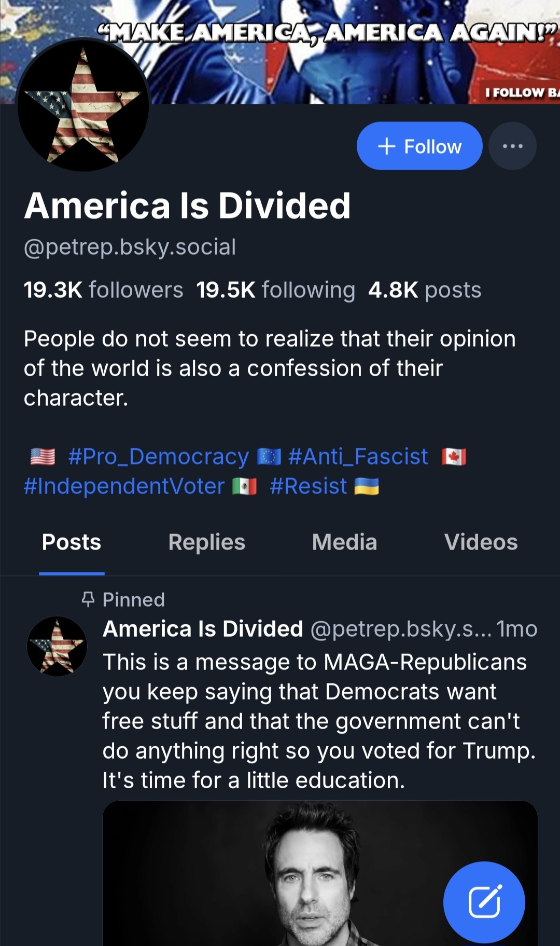Open the #Resist hashtag
The image size is (560, 946).
(x=308, y=486)
